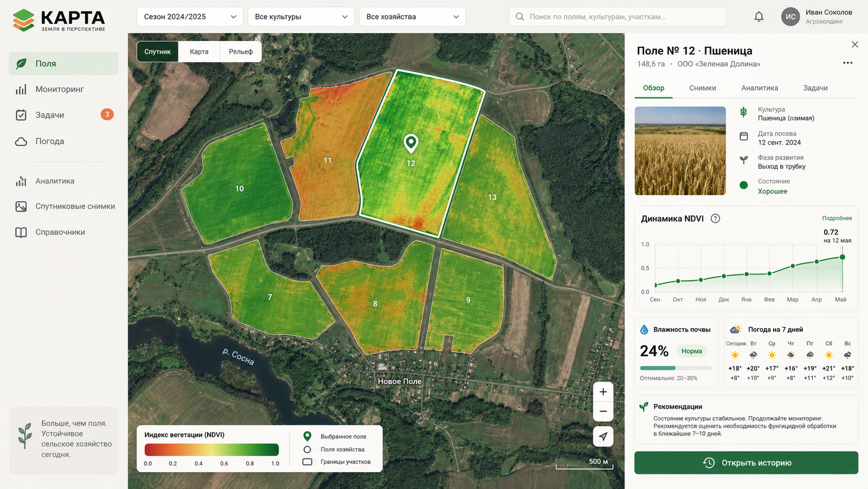Switch map to Спутник view
This screenshot has width=868, height=489.
[x=158, y=51]
